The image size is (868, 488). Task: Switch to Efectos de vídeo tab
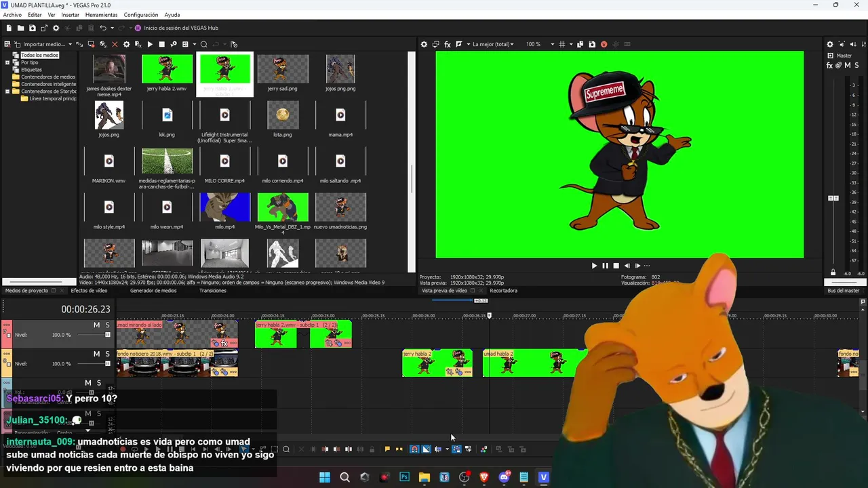pos(89,291)
